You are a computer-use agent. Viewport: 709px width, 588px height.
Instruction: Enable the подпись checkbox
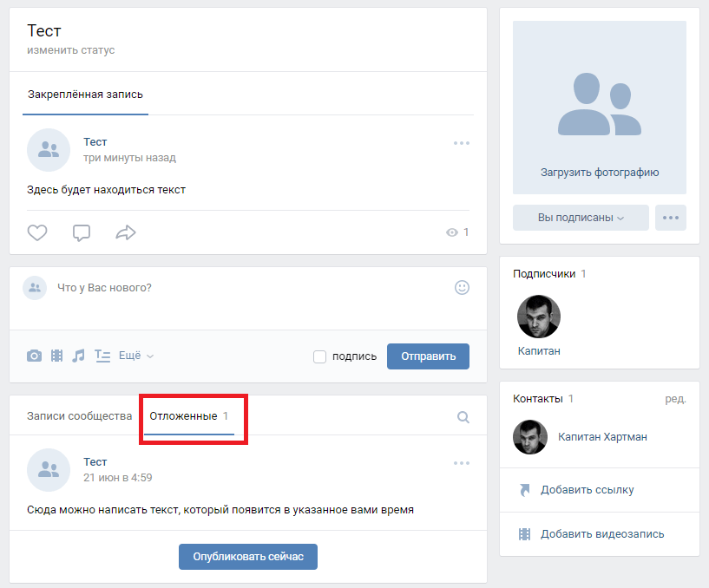(319, 356)
